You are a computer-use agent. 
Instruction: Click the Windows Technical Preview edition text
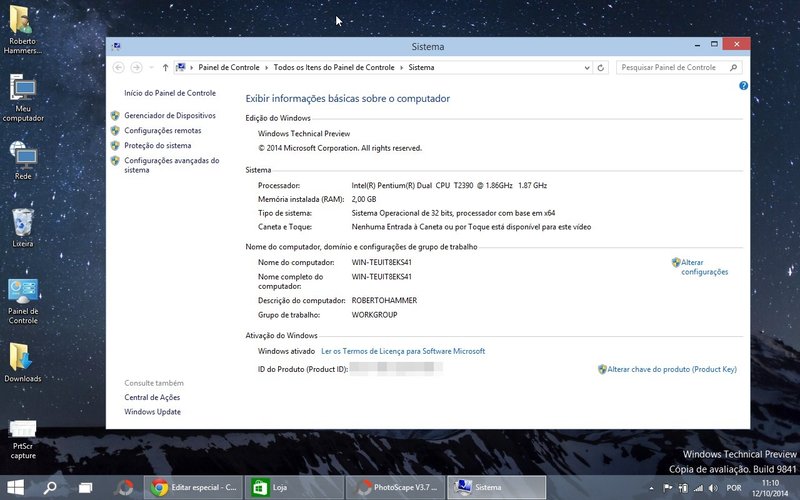click(x=304, y=134)
